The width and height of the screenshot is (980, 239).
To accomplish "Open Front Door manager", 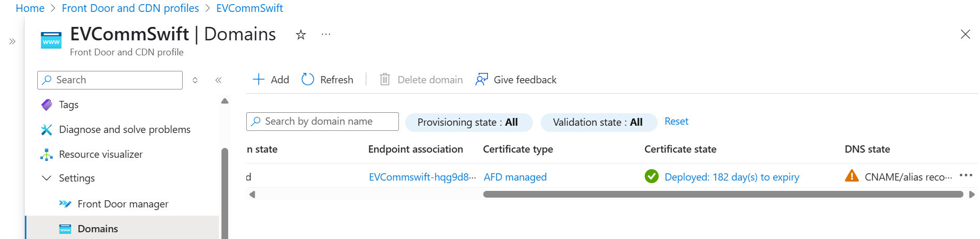I will click(124, 204).
